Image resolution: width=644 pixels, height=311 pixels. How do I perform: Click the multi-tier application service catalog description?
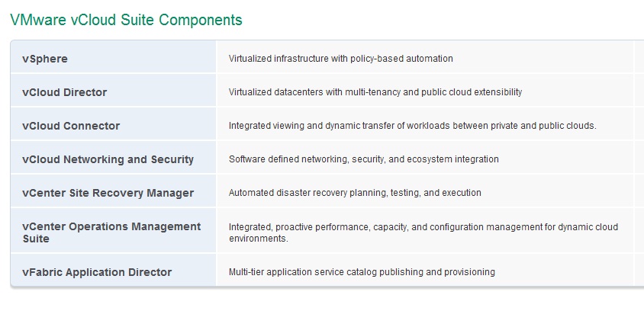click(362, 272)
